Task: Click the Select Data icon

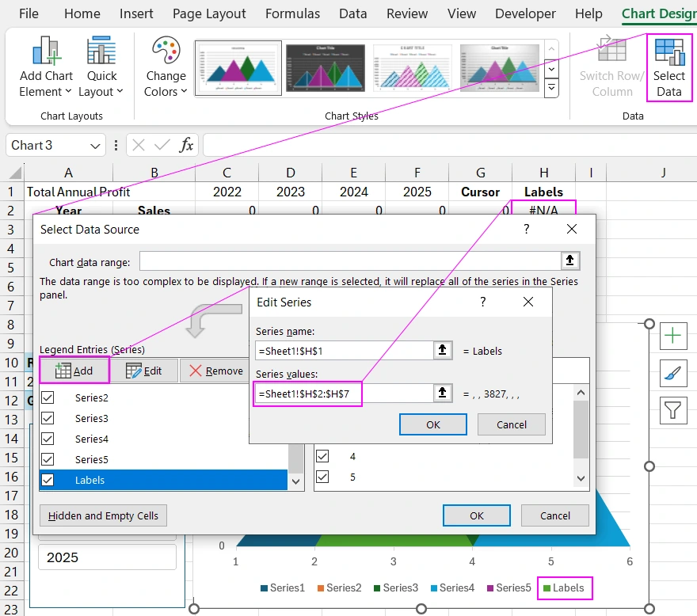Action: 669,67
